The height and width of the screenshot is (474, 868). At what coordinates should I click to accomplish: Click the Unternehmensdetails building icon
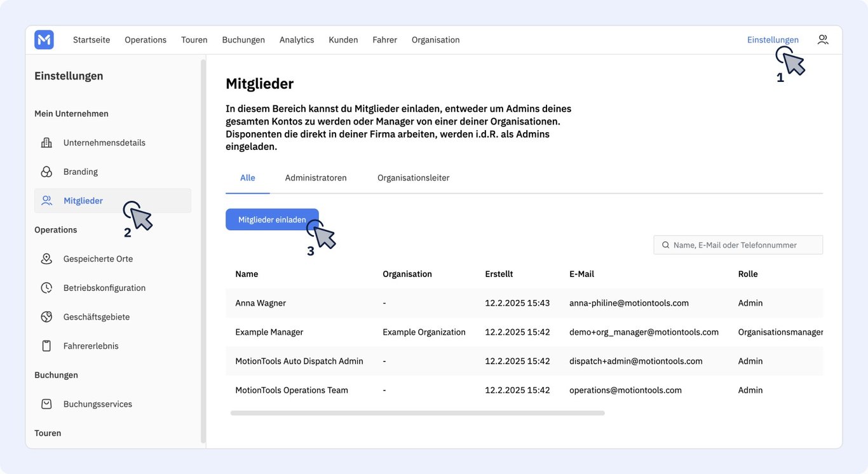pos(46,142)
